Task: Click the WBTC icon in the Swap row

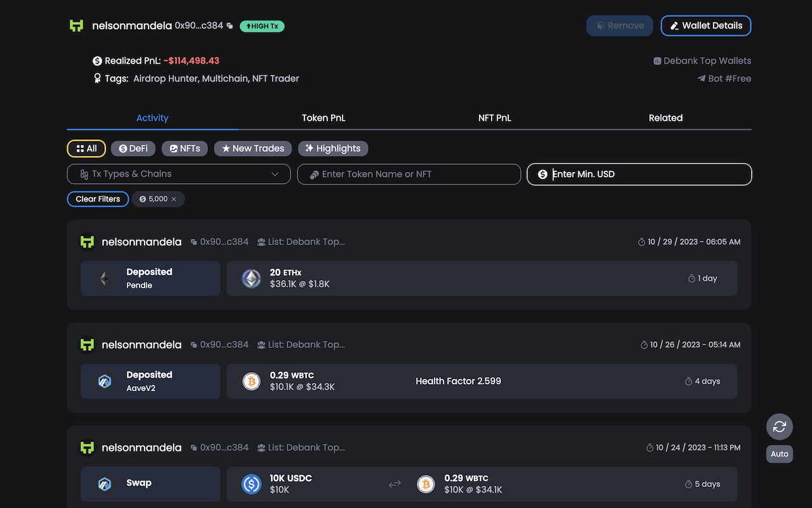Action: [x=426, y=484]
